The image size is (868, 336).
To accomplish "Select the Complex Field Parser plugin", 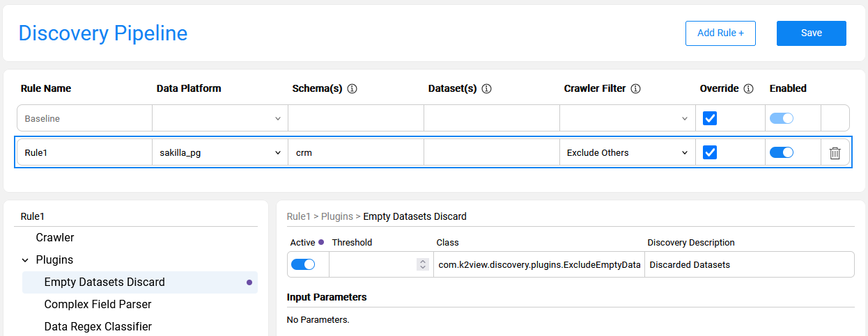I will point(98,305).
